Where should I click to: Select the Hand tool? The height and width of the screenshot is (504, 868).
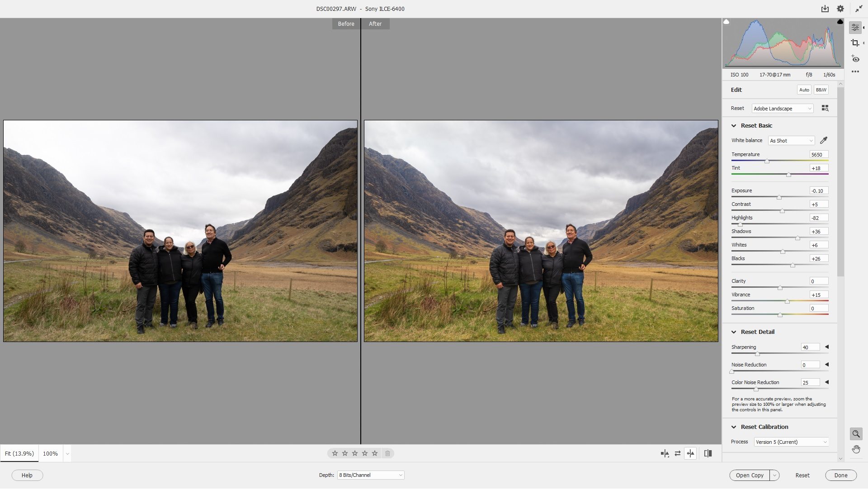[856, 449]
